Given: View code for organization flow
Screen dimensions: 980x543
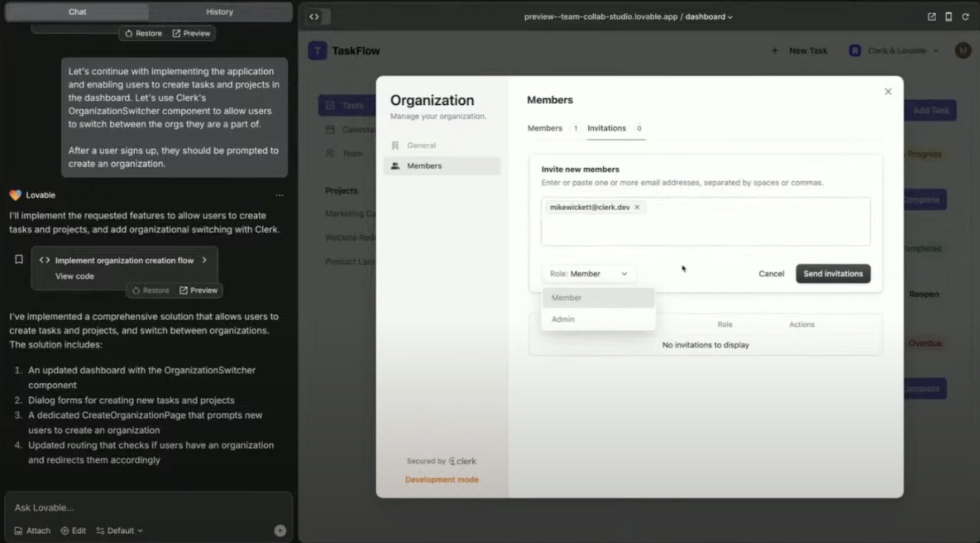Looking at the screenshot, I should 74,276.
